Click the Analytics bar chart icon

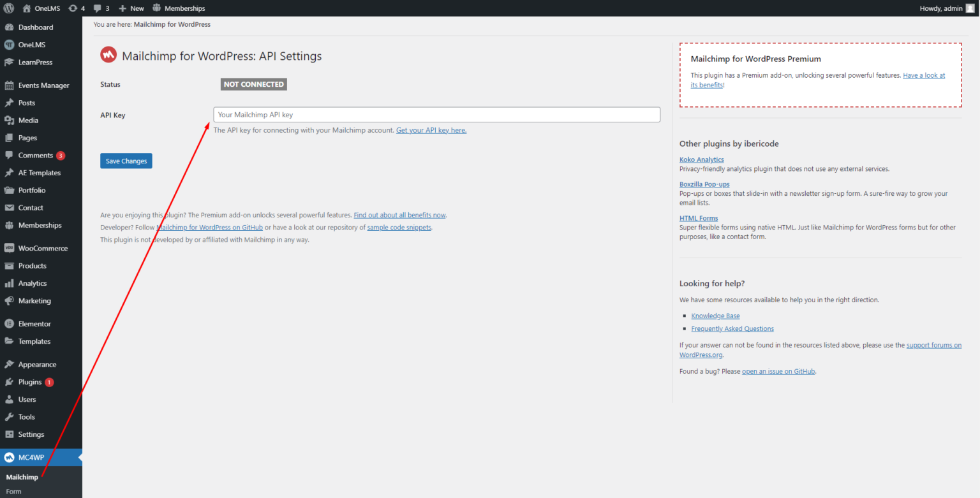pyautogui.click(x=9, y=283)
